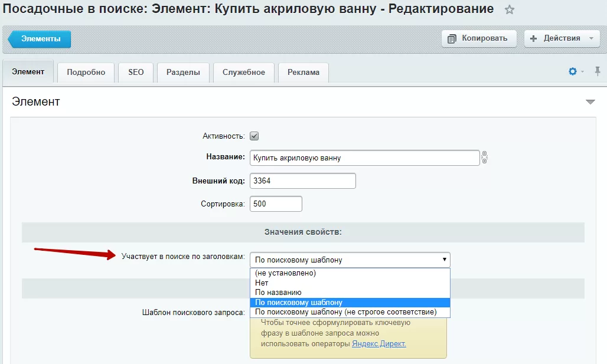This screenshot has height=364, width=607.
Task: Select the По названию option
Action: pyautogui.click(x=350, y=293)
